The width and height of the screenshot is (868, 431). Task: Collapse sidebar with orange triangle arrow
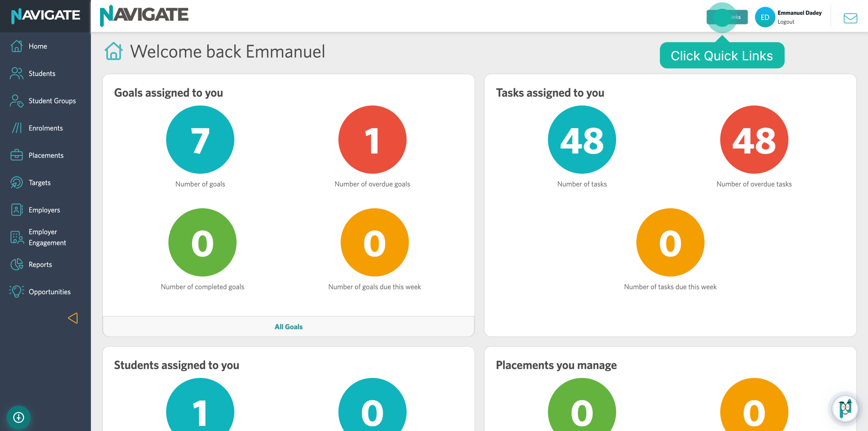tap(73, 318)
